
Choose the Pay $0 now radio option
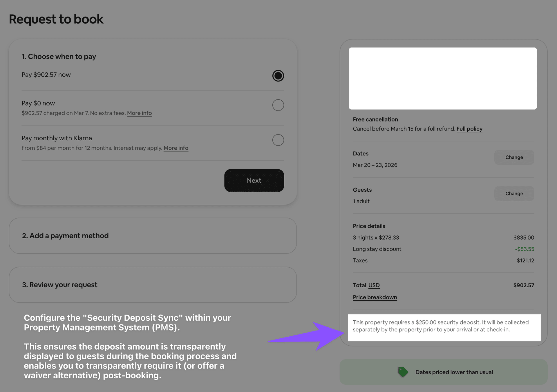(278, 105)
